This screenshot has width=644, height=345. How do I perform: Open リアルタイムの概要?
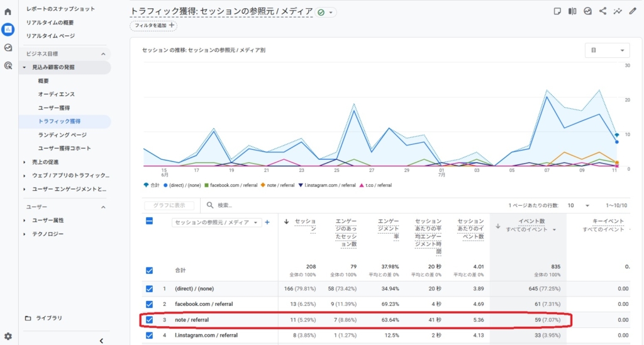pos(50,23)
